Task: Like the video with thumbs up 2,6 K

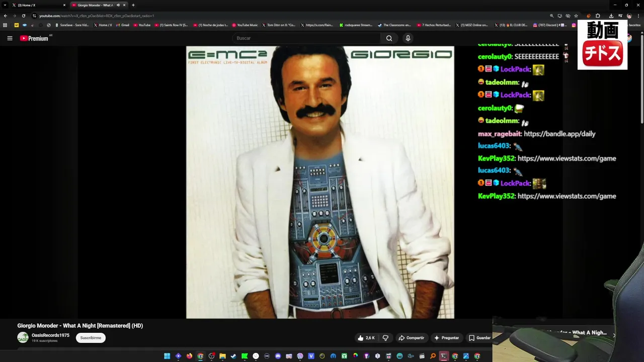Action: (366, 338)
